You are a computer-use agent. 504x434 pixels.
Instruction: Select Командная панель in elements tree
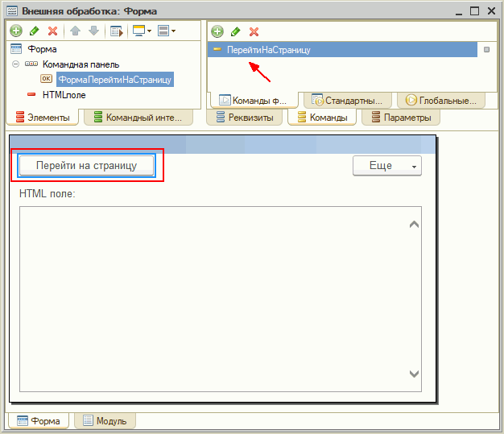coord(81,64)
